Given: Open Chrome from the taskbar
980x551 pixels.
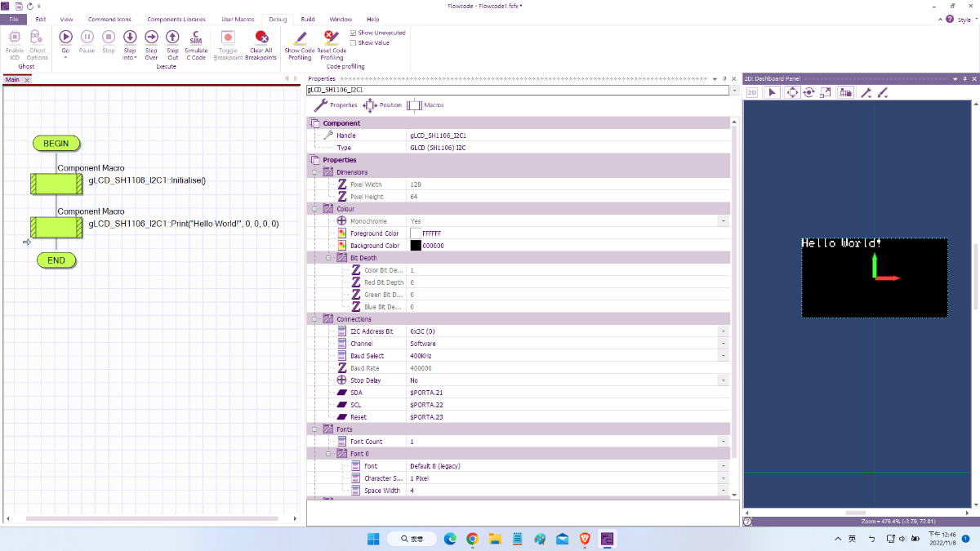Looking at the screenshot, I should pyautogui.click(x=472, y=539).
